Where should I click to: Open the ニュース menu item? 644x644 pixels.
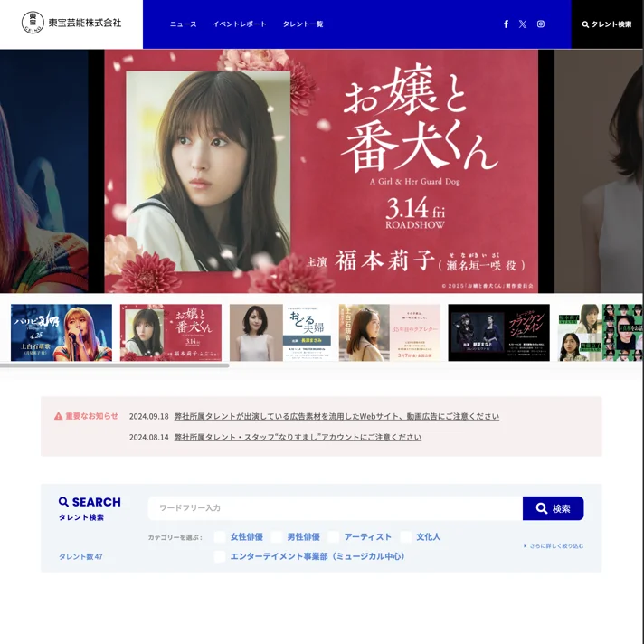click(184, 24)
